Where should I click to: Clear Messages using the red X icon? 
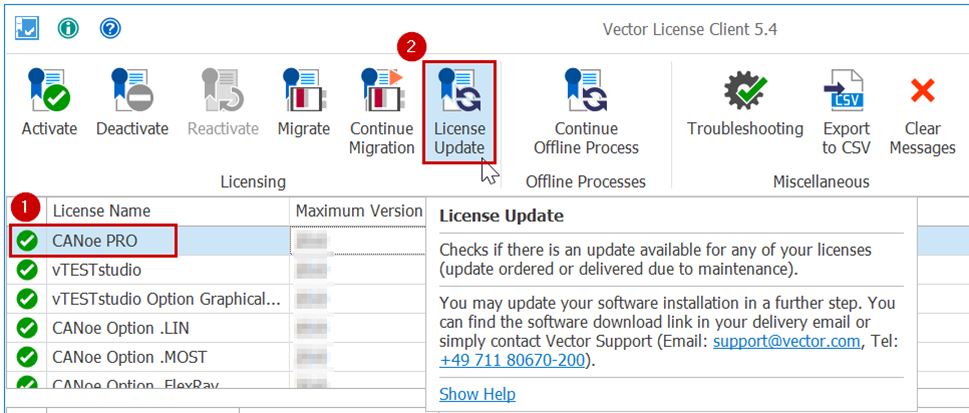point(922,92)
